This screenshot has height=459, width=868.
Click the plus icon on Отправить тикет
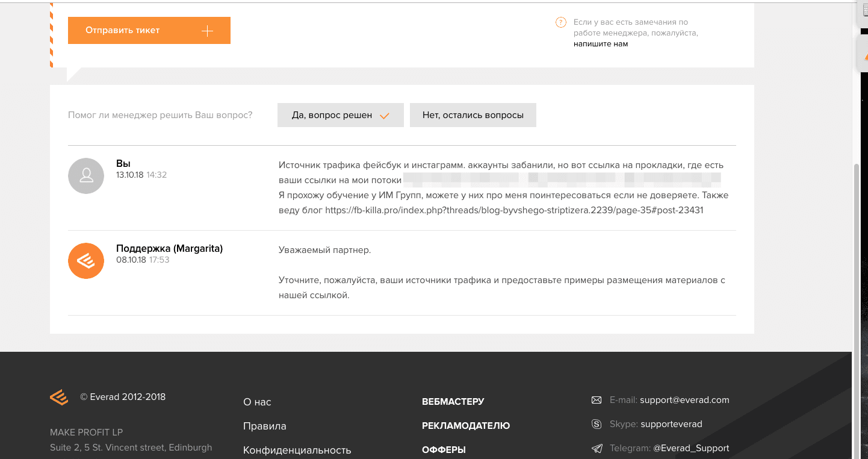[x=207, y=31]
